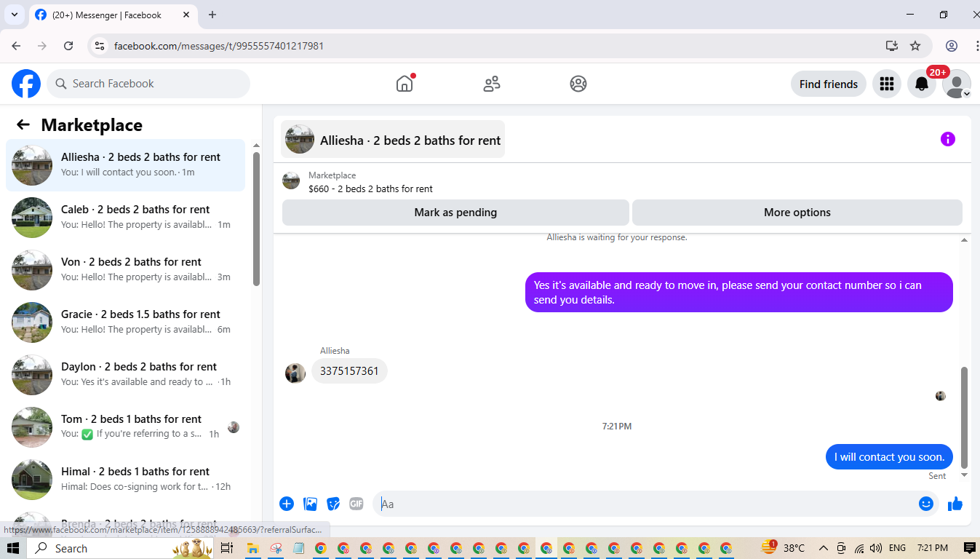Image resolution: width=980 pixels, height=559 pixels.
Task: View site information icon in address bar
Action: (100, 46)
